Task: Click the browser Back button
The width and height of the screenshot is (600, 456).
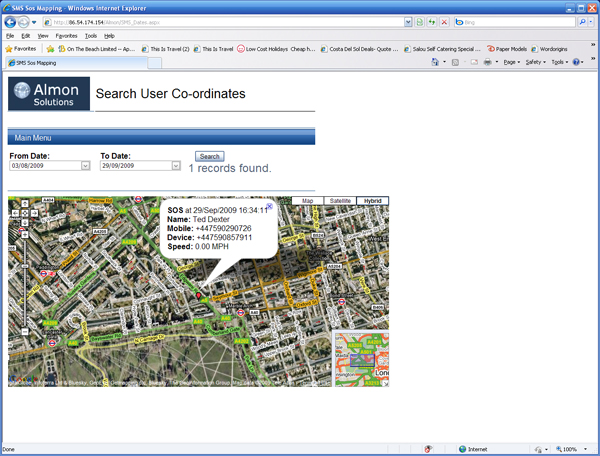Action: pyautogui.click(x=11, y=21)
